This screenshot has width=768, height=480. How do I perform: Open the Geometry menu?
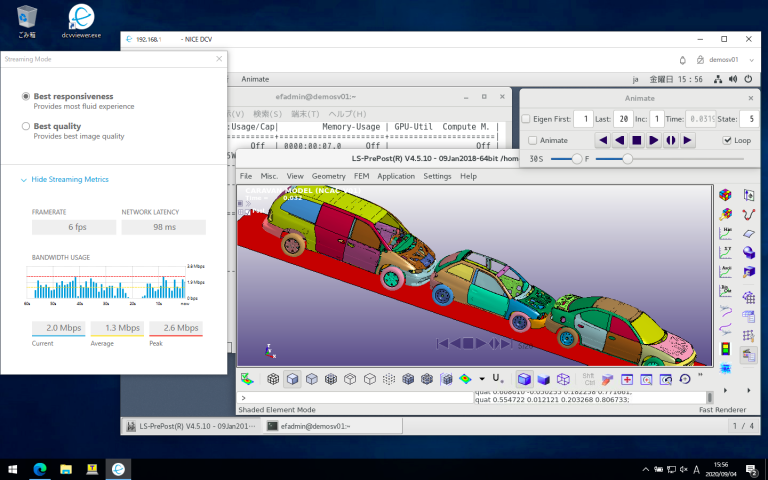click(328, 176)
